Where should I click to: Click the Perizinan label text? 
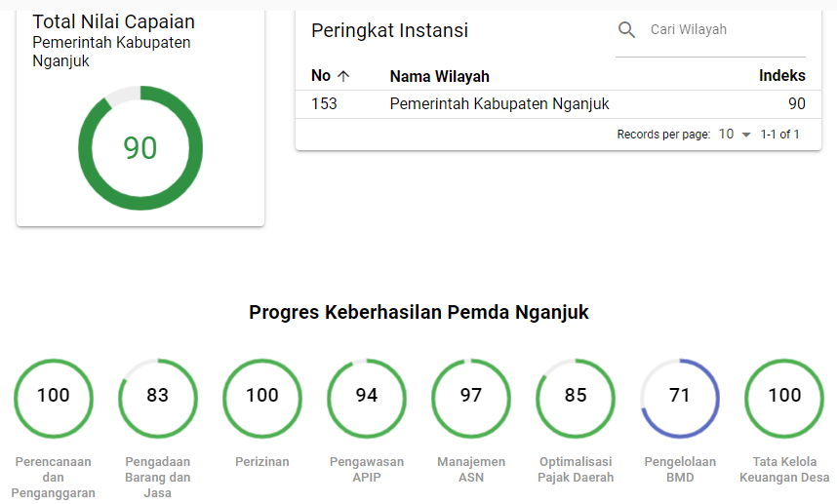(262, 462)
